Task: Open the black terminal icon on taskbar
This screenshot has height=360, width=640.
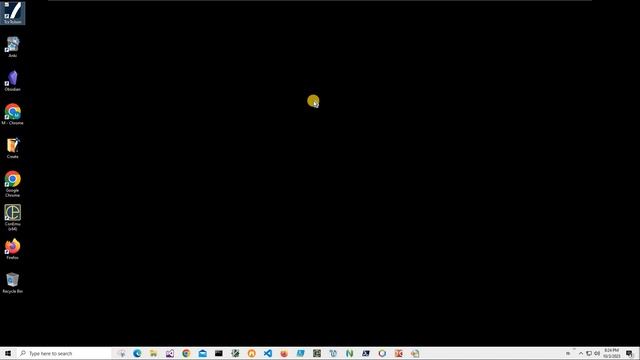Action: tap(219, 353)
